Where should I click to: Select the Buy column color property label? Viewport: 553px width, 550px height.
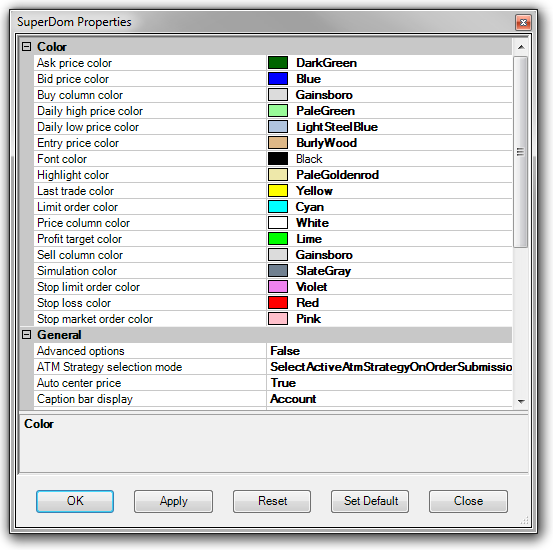point(80,95)
